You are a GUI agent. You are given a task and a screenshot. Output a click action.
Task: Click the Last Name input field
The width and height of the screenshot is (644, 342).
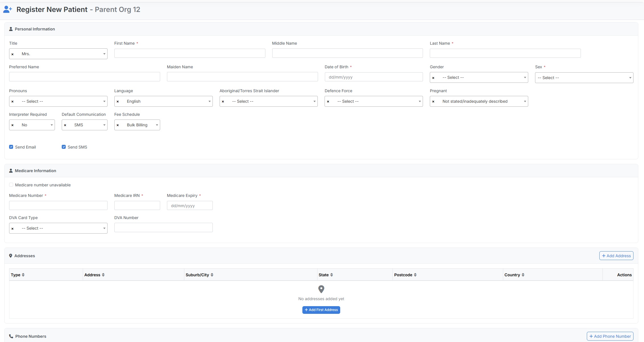pyautogui.click(x=505, y=53)
